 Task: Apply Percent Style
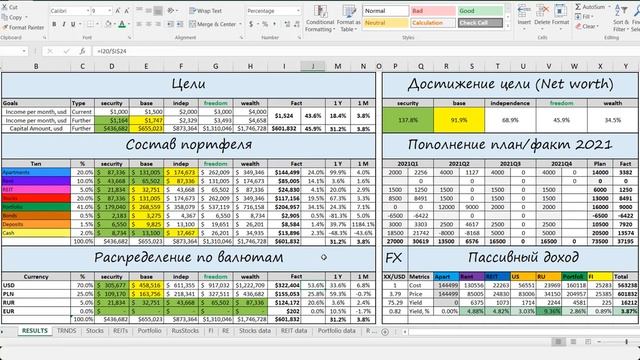coord(265,24)
